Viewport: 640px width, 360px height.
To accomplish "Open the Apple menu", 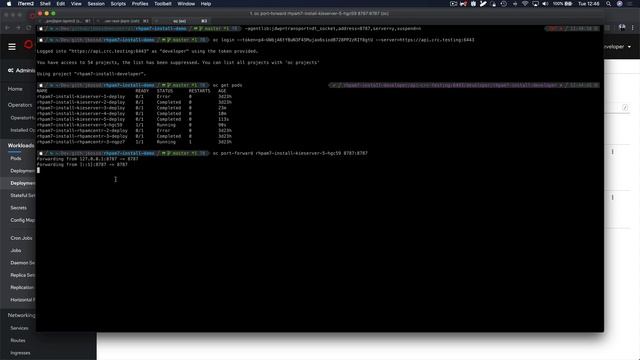I will [x=9, y=4].
